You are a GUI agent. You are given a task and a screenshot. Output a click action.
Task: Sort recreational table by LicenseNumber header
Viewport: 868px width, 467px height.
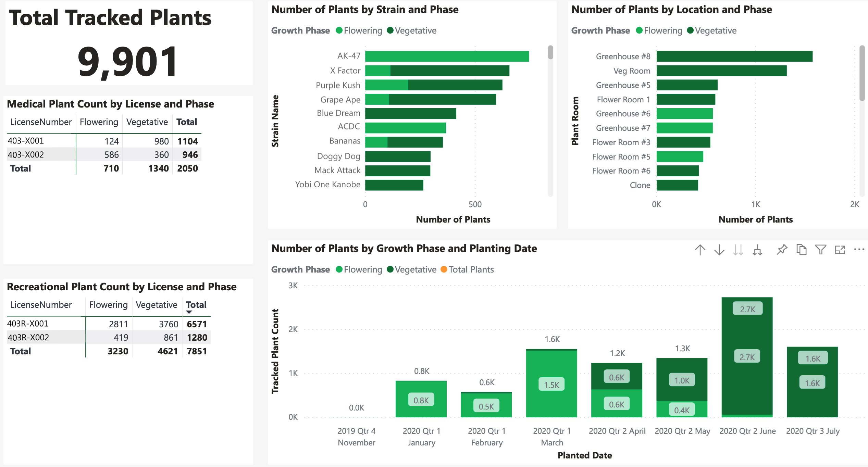click(41, 305)
